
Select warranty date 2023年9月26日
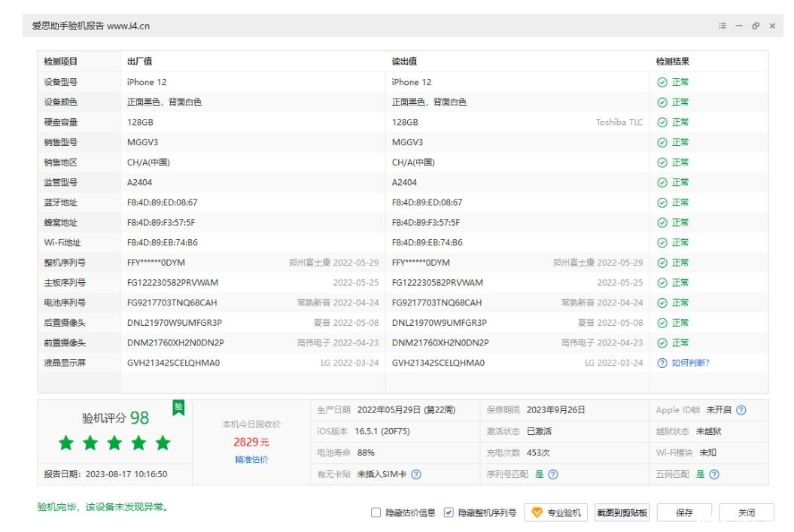pyautogui.click(x=555, y=410)
